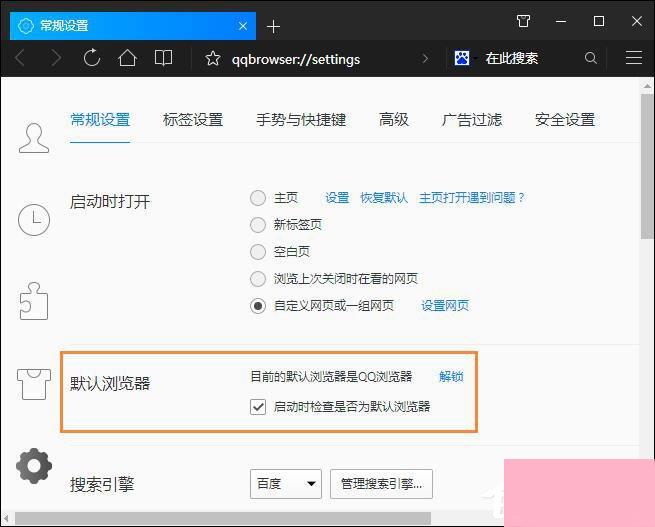The width and height of the screenshot is (655, 527).
Task: Click the qqbrowser://settings address field
Action: coord(296,59)
